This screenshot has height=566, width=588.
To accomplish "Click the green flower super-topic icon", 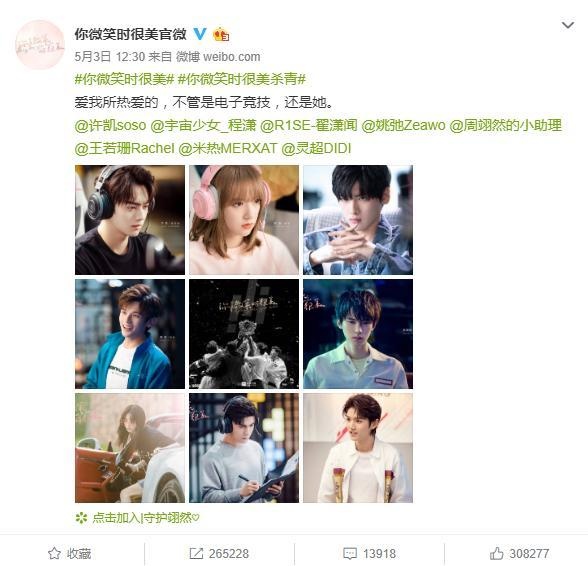I will point(81,518).
